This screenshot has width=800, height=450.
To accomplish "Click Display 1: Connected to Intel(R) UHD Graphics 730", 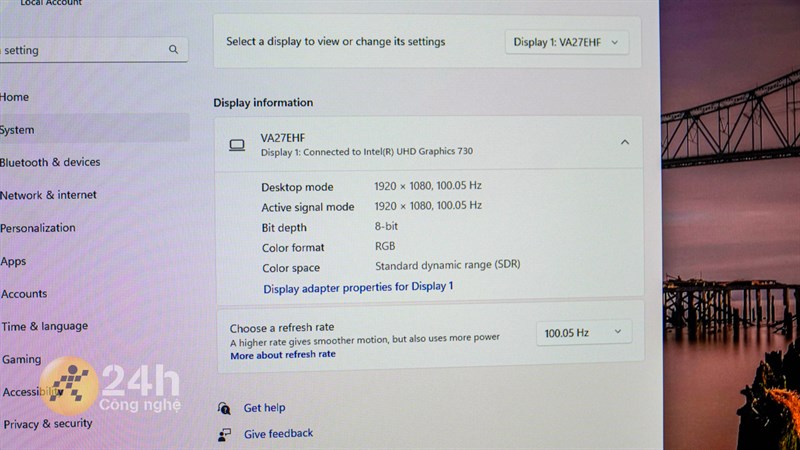I will [367, 152].
